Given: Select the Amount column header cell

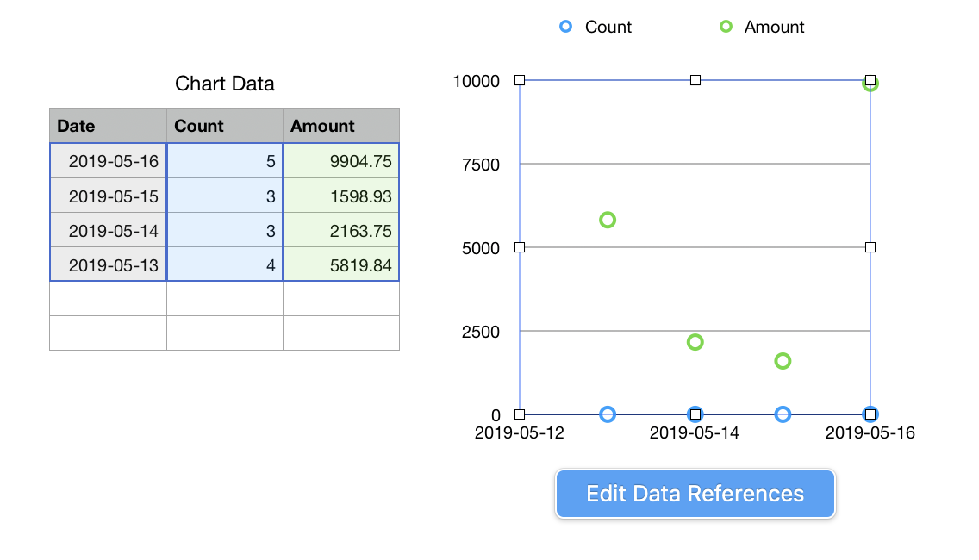Looking at the screenshot, I should (341, 126).
